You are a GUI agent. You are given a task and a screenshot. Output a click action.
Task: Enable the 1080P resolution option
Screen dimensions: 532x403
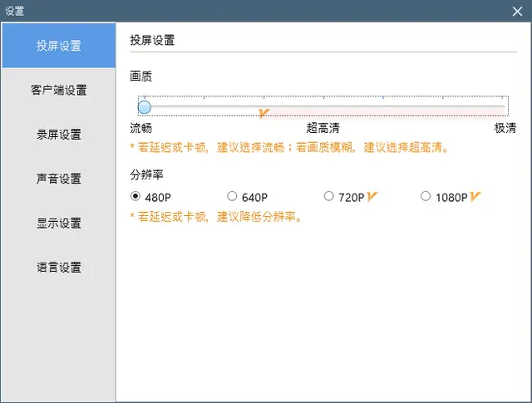point(426,196)
